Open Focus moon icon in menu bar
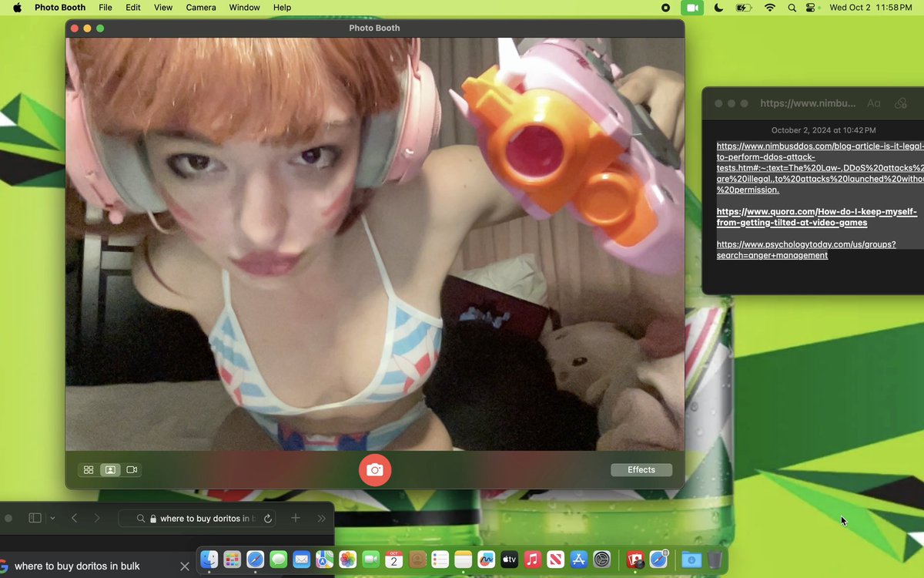The width and height of the screenshot is (924, 578). pos(718,8)
